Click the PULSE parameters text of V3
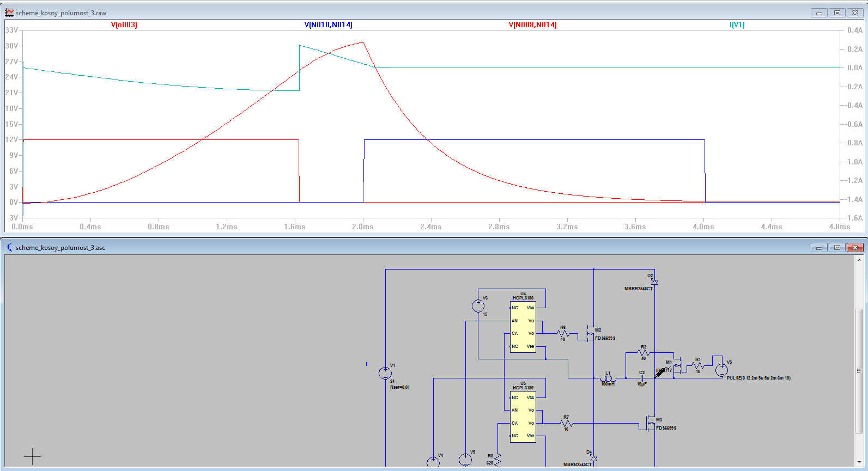The image size is (868, 471). coord(758,378)
